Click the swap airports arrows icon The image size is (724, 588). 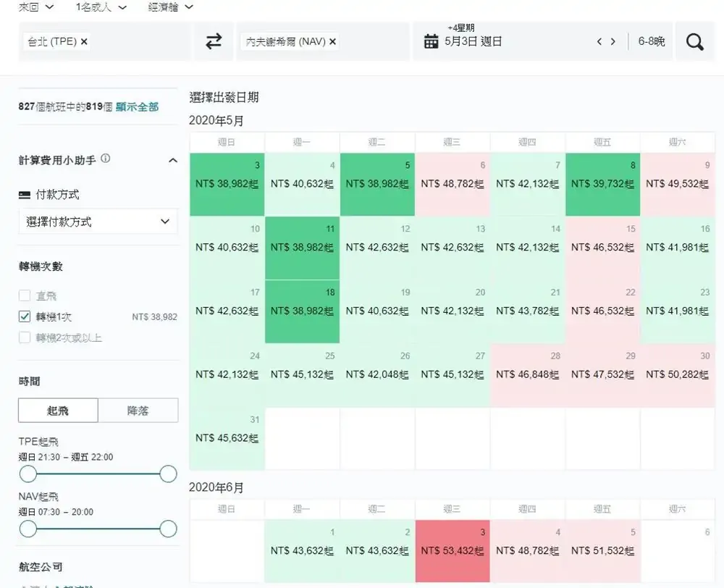pyautogui.click(x=213, y=41)
